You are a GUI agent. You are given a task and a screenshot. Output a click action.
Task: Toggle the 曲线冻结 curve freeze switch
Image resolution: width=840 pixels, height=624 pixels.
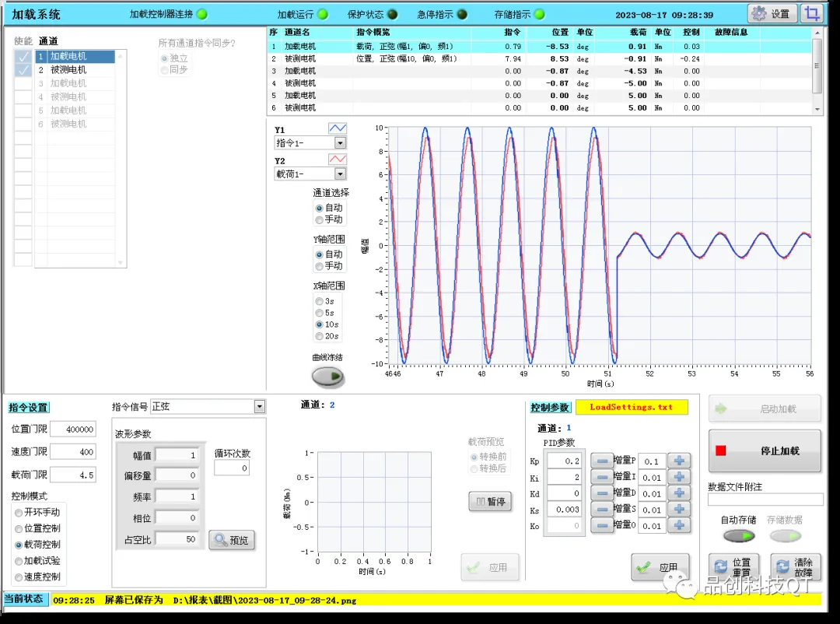[327, 377]
